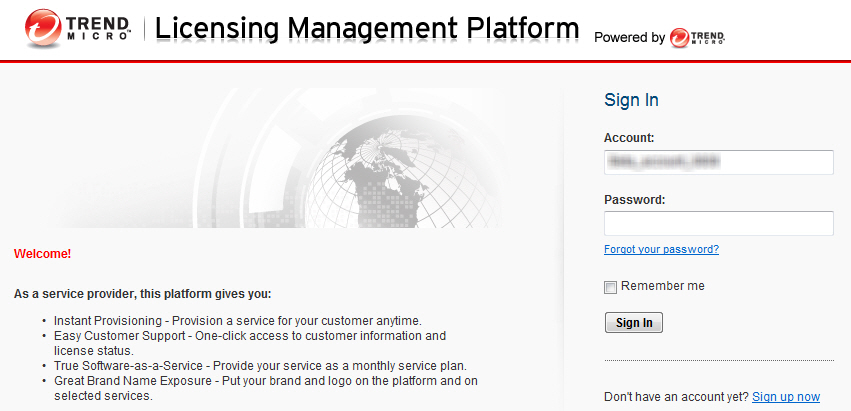
Task: Focus the Password input field
Action: [x=718, y=223]
